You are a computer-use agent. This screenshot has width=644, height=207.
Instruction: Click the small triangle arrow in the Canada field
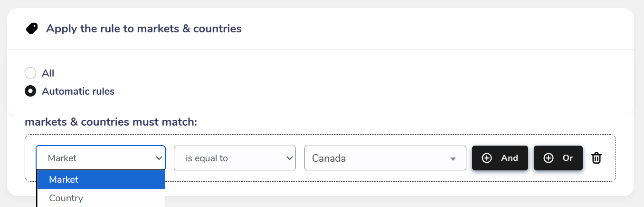point(453,159)
